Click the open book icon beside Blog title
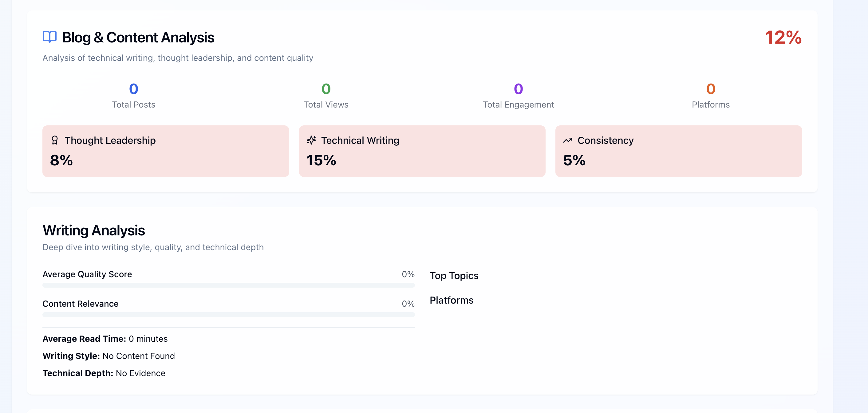Viewport: 868px width, 413px height. (x=49, y=37)
